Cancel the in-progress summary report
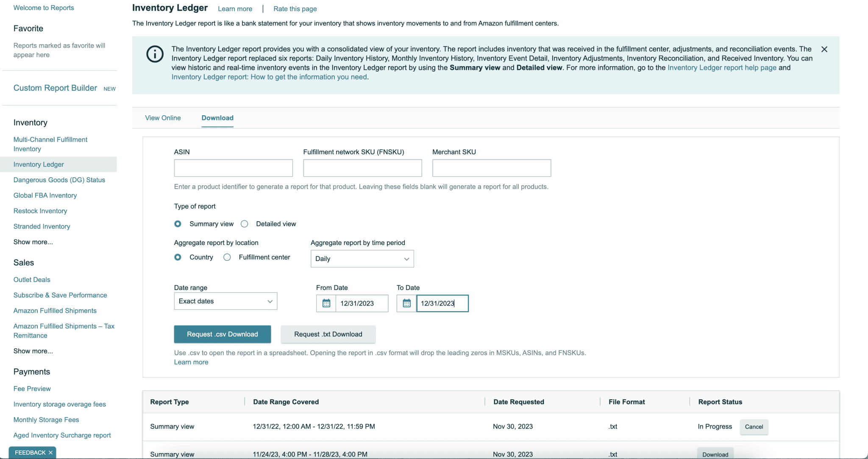868x459 pixels. pos(754,427)
